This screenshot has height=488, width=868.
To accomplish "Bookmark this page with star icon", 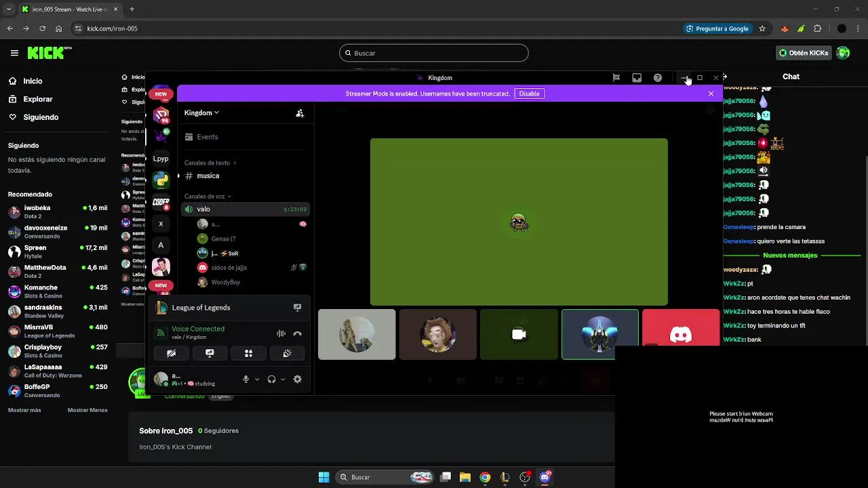I will point(762,28).
